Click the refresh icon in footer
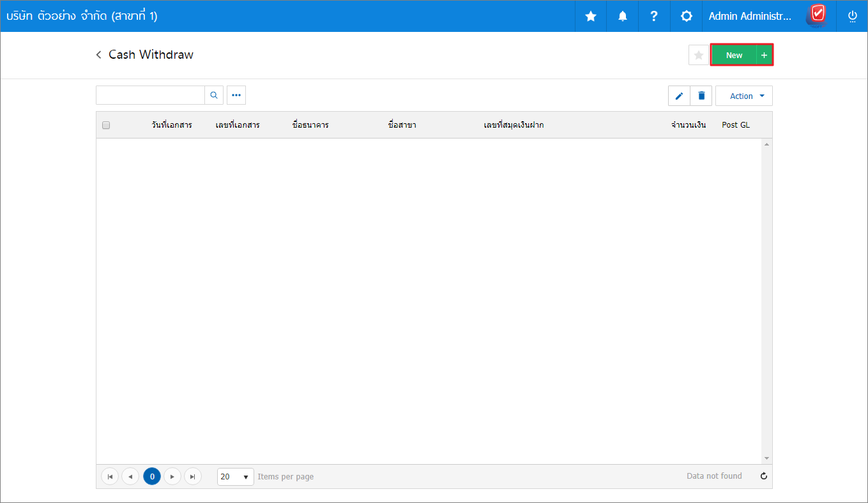This screenshot has width=868, height=503. 764,476
